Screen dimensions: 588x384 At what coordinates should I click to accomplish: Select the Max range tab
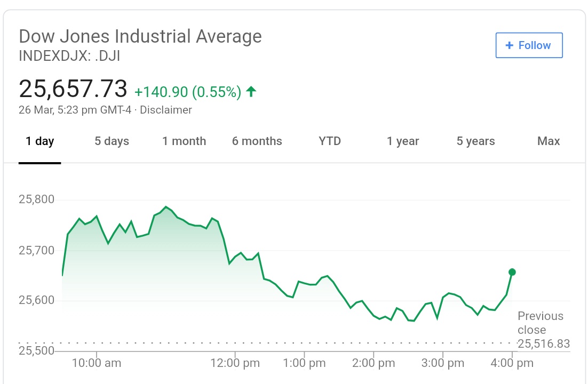click(549, 141)
